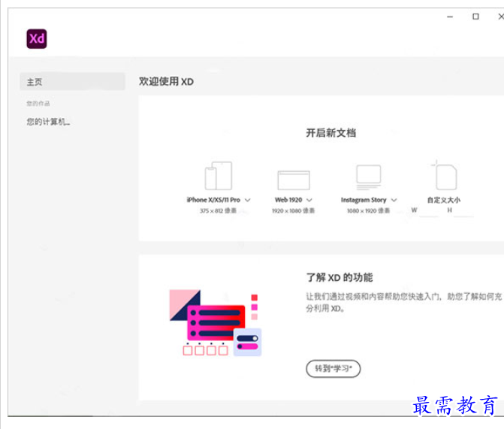
Task: Maximize the XD window
Action: (x=475, y=17)
